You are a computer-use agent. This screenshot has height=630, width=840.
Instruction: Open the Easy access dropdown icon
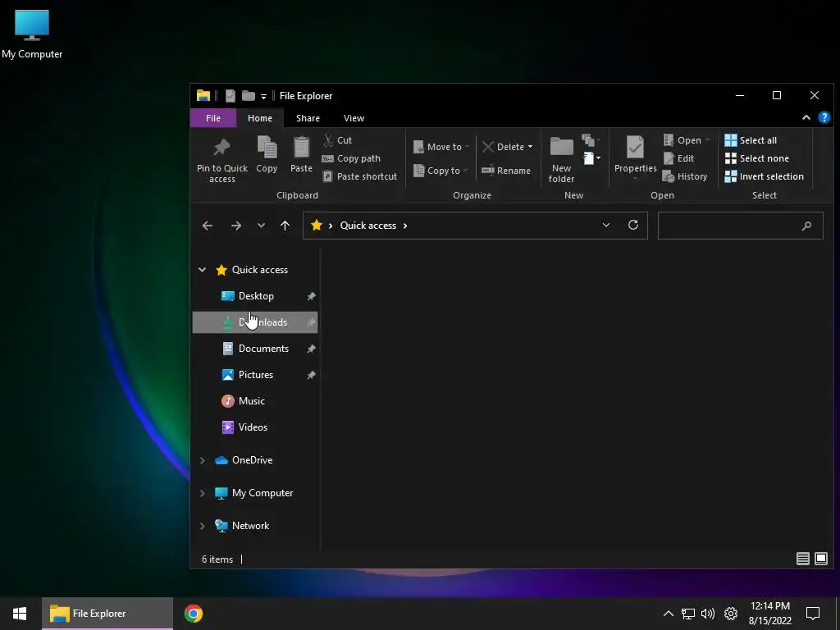click(x=591, y=140)
